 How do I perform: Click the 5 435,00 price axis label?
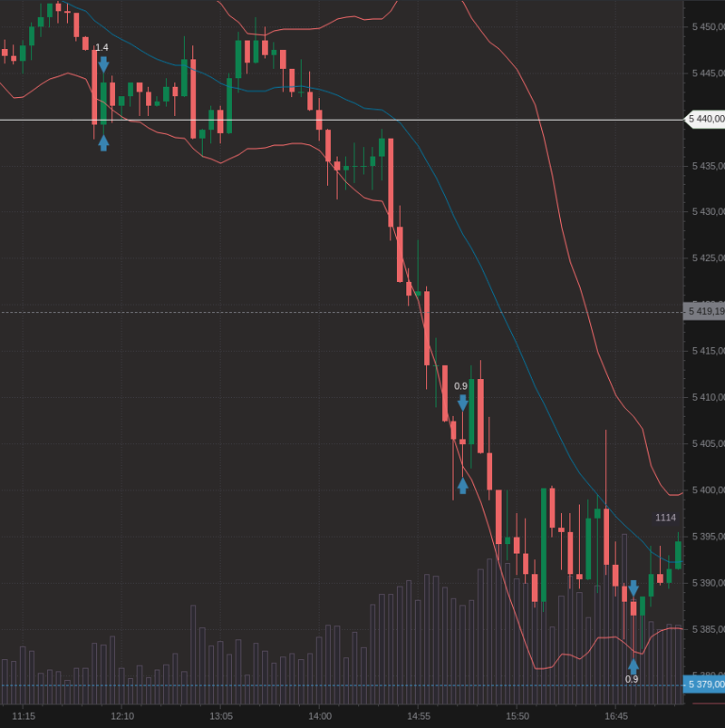tap(709, 166)
